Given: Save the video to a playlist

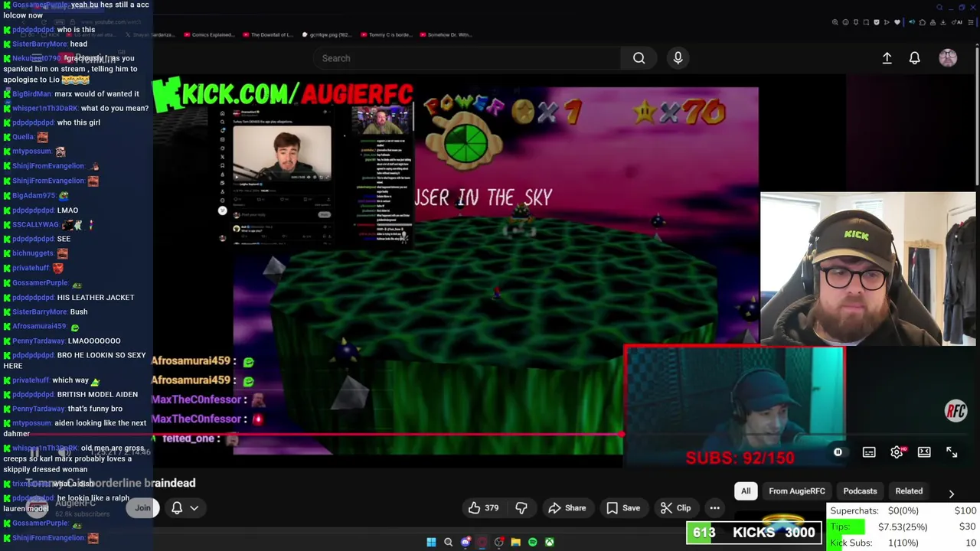Looking at the screenshot, I should (623, 508).
